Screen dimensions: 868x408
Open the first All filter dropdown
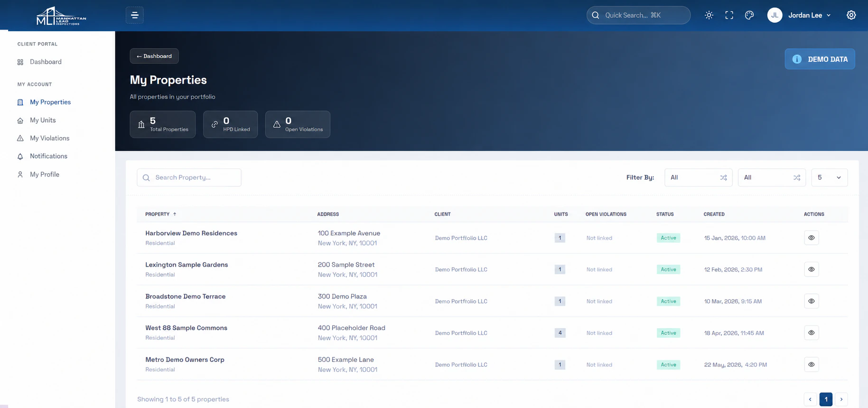click(698, 177)
